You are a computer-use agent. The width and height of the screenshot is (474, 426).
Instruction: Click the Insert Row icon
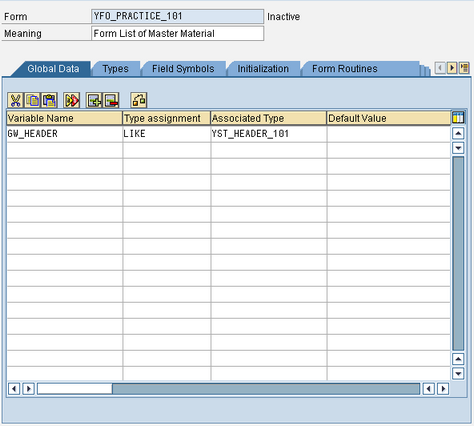(94, 100)
